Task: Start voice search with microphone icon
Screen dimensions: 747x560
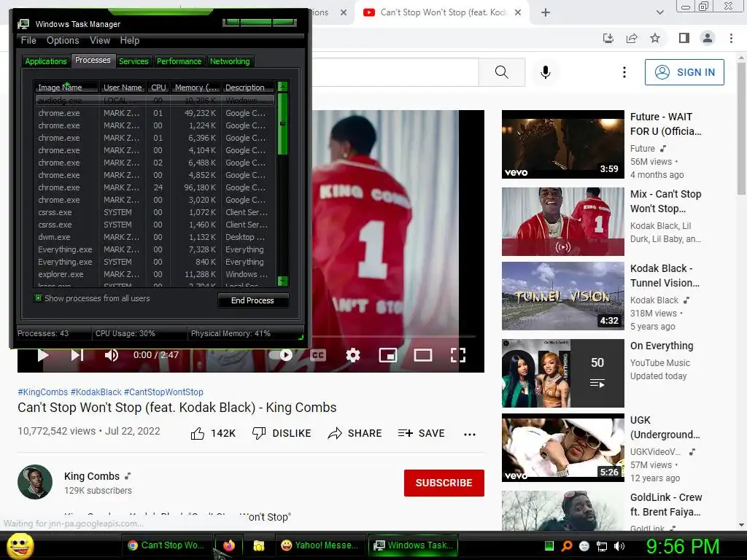Action: 546,72
